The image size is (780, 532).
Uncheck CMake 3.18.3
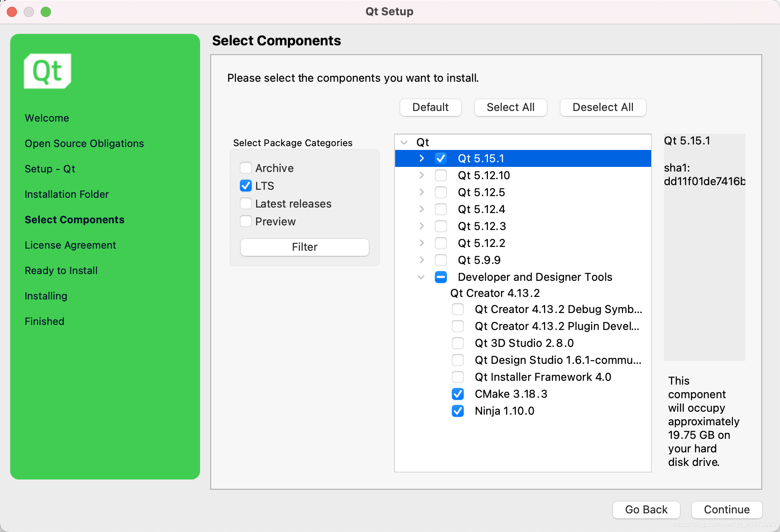click(x=457, y=394)
